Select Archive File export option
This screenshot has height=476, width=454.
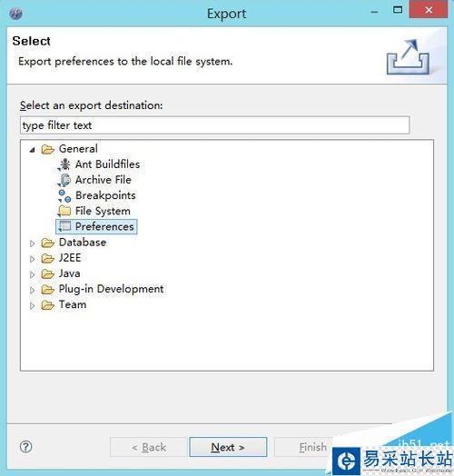coord(104,180)
